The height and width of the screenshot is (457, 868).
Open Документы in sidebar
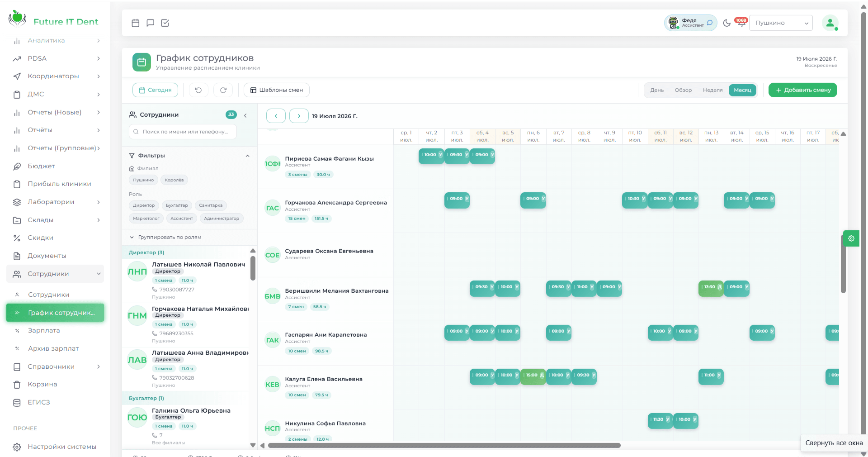[x=55, y=256]
